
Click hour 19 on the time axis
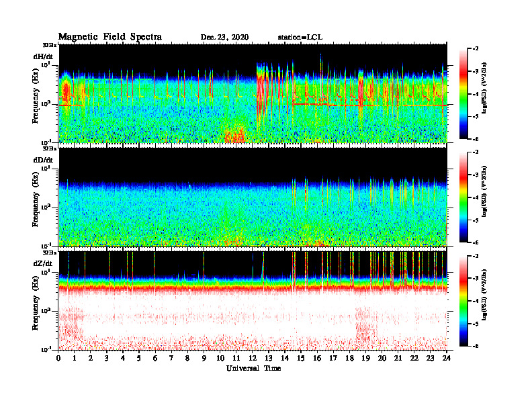click(x=365, y=359)
